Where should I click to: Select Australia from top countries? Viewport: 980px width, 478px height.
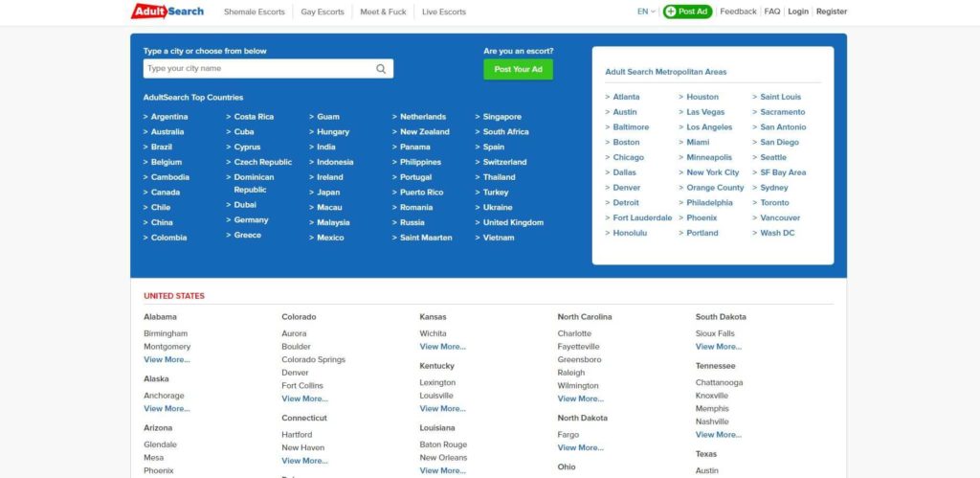click(167, 132)
